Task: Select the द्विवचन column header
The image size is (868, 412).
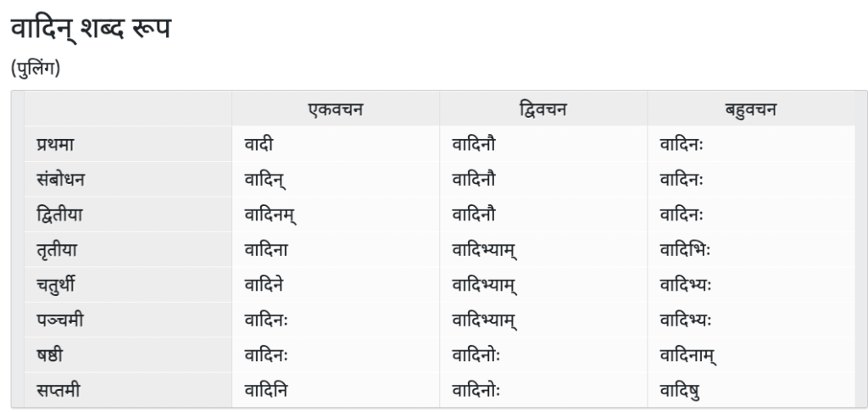Action: pos(542,109)
